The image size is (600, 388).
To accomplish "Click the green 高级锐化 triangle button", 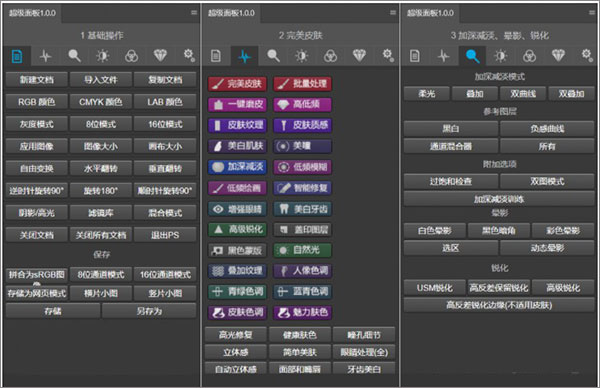I will (x=237, y=230).
